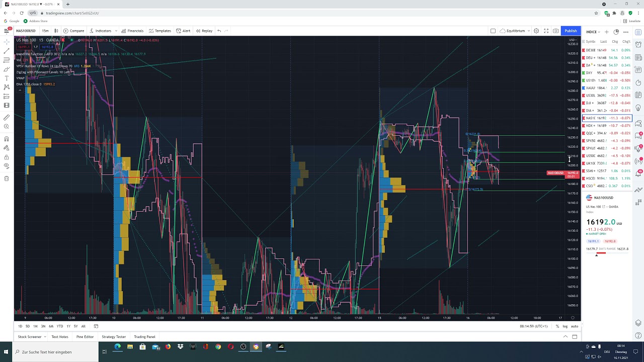Select the 1D date range
This screenshot has height=362, width=644.
tap(20, 326)
